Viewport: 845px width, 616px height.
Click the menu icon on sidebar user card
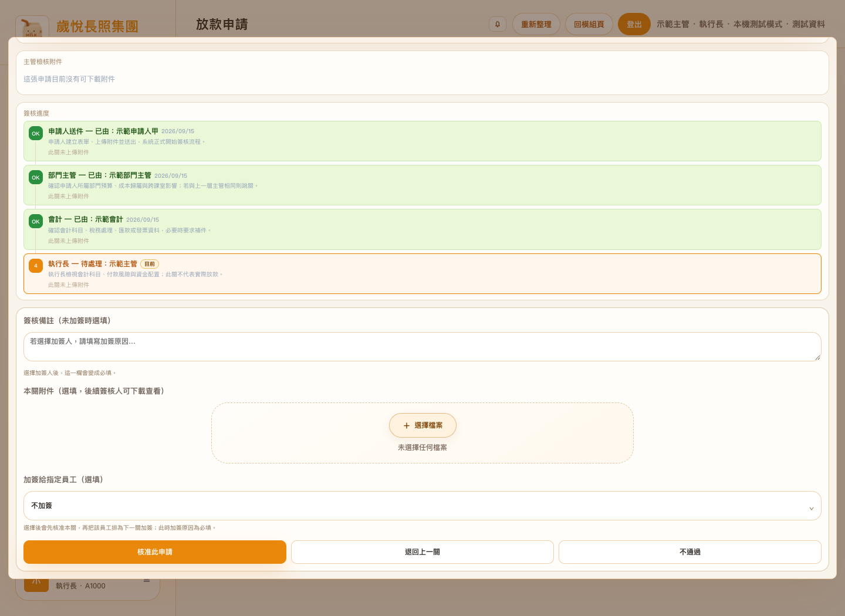pos(147,581)
